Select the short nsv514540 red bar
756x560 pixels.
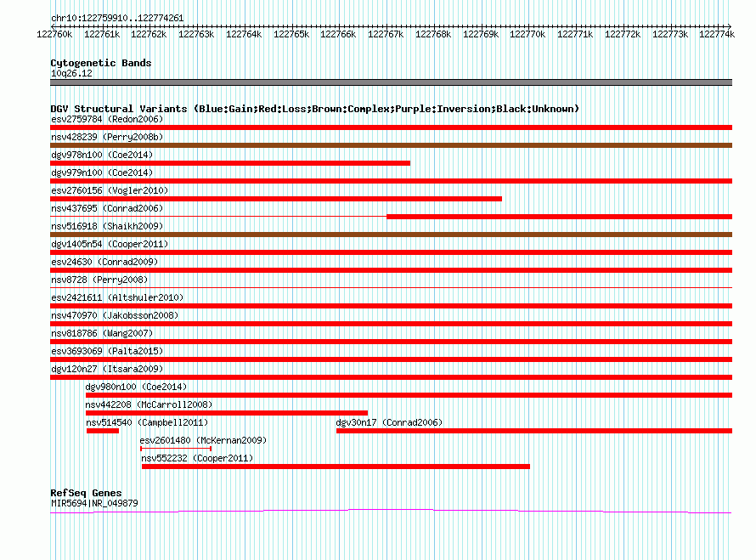point(103,431)
